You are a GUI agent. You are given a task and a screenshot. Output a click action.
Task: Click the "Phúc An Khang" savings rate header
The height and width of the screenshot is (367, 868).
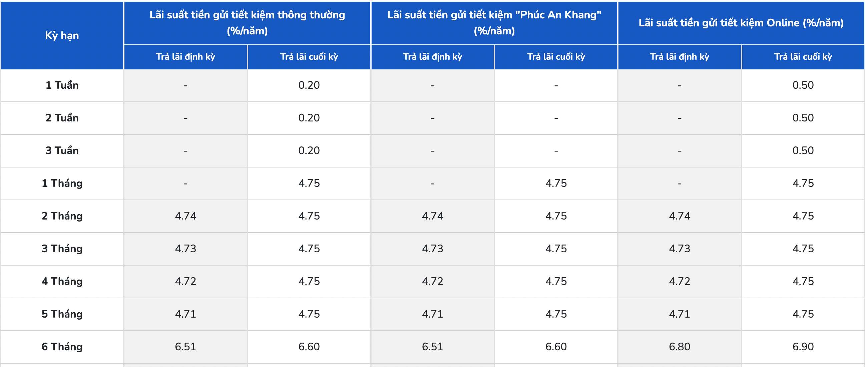[x=494, y=23]
